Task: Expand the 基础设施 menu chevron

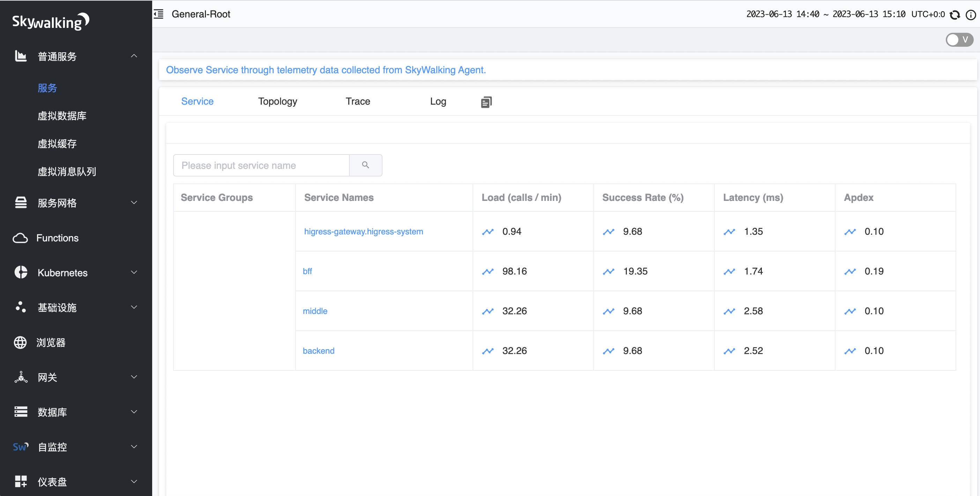Action: [x=134, y=307]
